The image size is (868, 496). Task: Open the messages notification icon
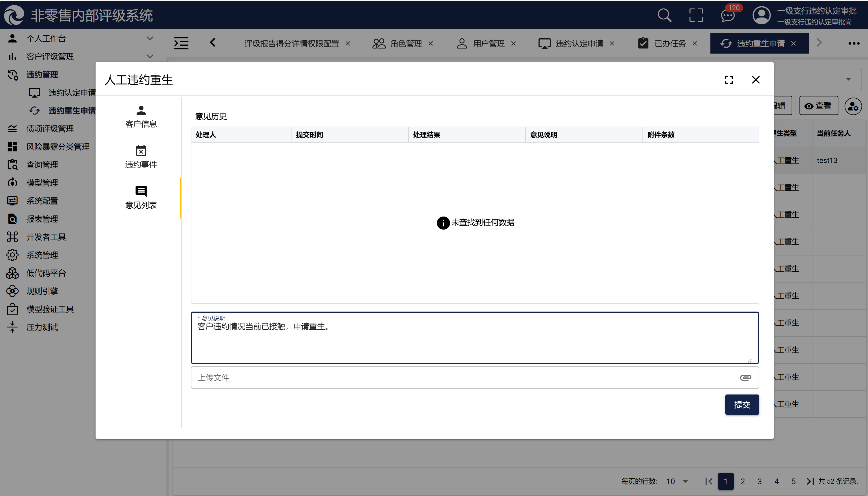tap(727, 15)
